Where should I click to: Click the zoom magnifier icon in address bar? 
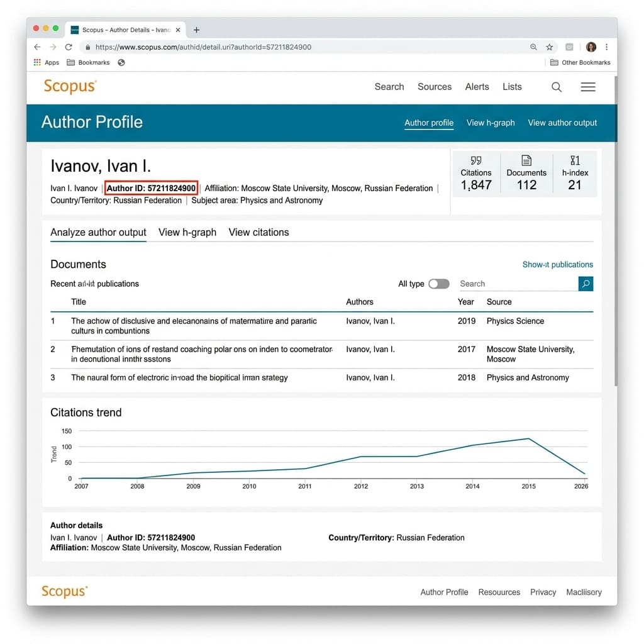tap(533, 47)
